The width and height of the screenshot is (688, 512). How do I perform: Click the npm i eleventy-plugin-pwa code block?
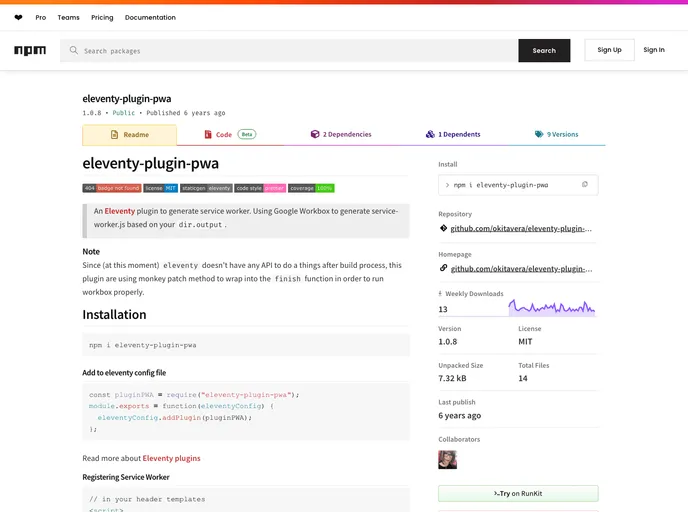coord(246,345)
